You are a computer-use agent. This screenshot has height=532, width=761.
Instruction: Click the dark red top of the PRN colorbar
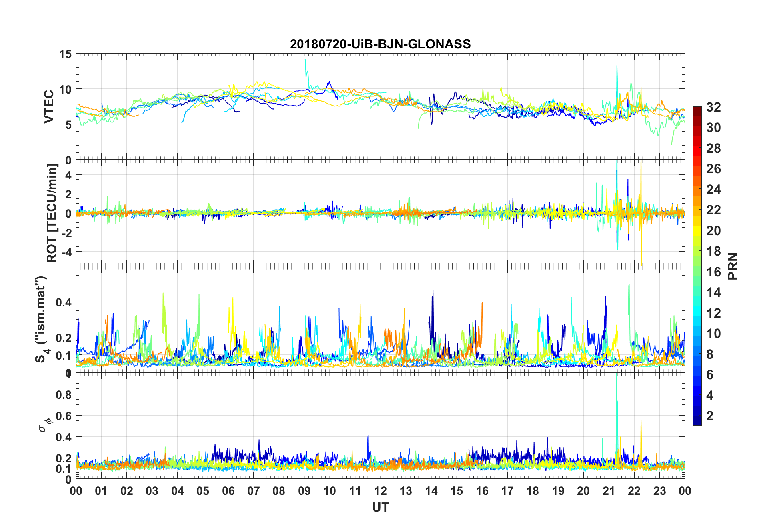tap(697, 112)
